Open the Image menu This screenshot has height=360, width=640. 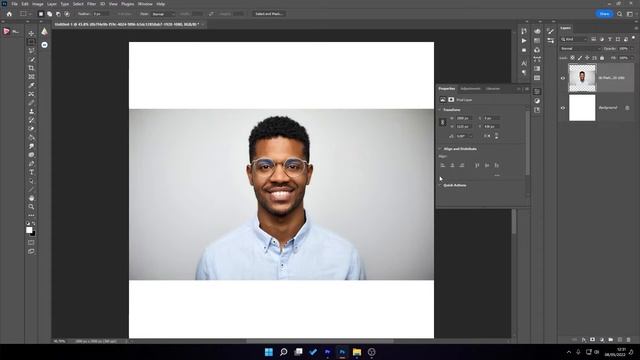(38, 4)
